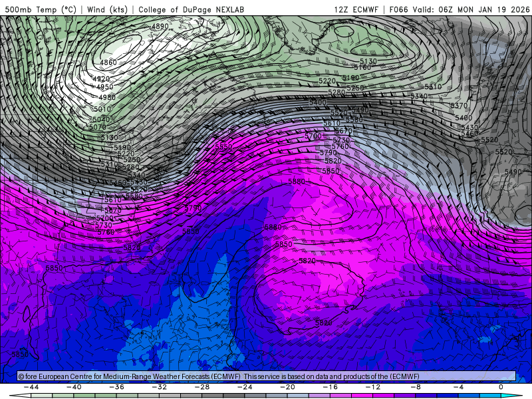This screenshot has height=399, width=532.
Task: Click the 5010 contour label
Action: click(x=102, y=109)
